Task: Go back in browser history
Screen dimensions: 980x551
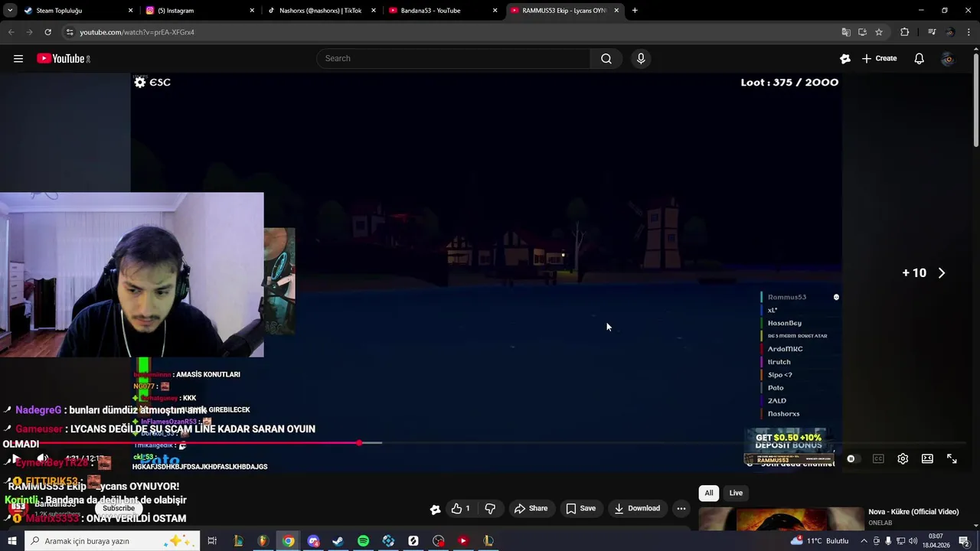Action: coord(11,32)
